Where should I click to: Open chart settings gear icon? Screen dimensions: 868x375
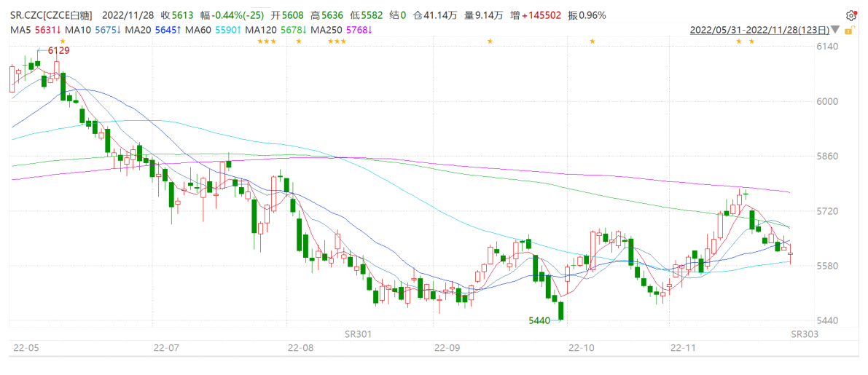pyautogui.click(x=851, y=15)
